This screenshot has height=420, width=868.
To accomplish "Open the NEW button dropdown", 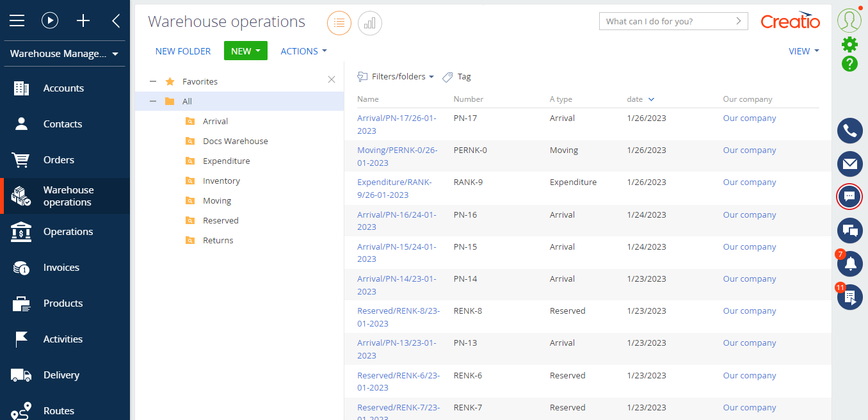I will click(x=245, y=51).
